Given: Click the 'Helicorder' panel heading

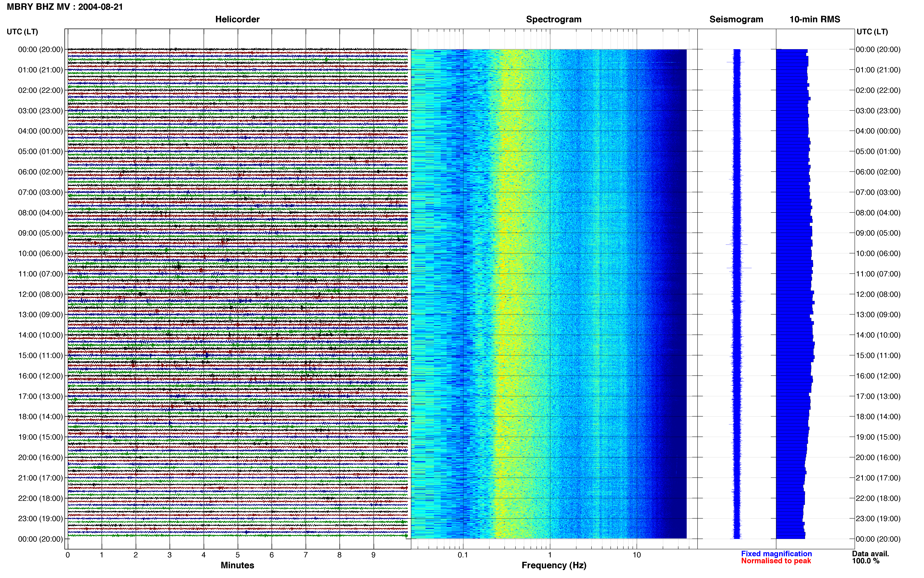Looking at the screenshot, I should tap(237, 20).
